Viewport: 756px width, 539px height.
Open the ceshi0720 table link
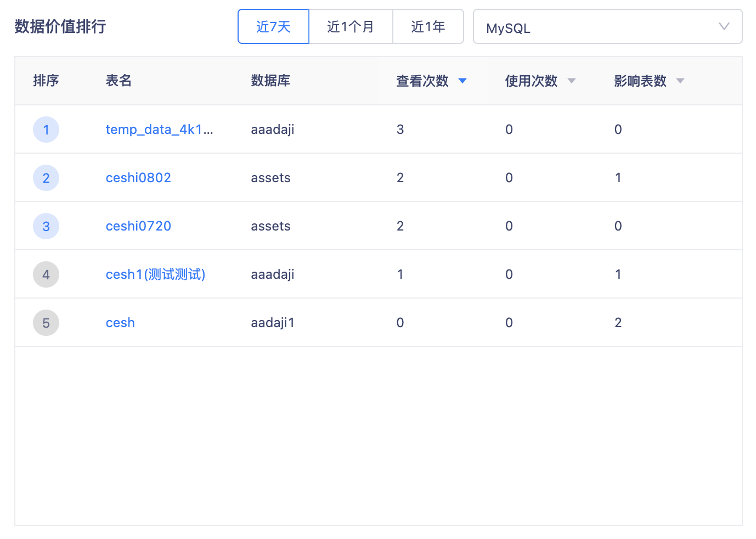click(x=138, y=226)
